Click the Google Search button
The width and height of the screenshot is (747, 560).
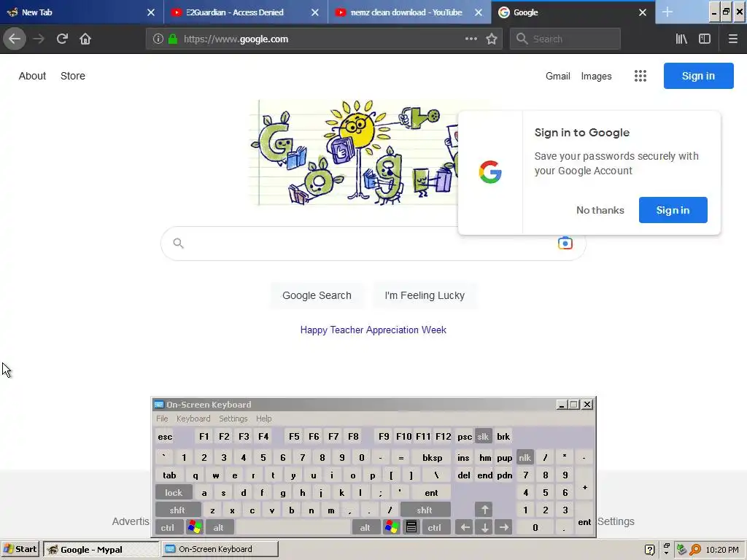click(317, 295)
